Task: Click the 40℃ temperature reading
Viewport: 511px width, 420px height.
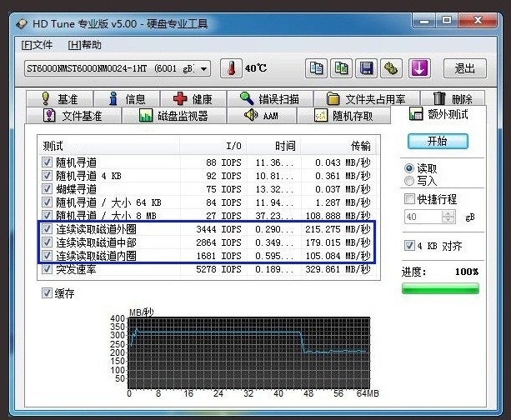Action: pos(256,68)
